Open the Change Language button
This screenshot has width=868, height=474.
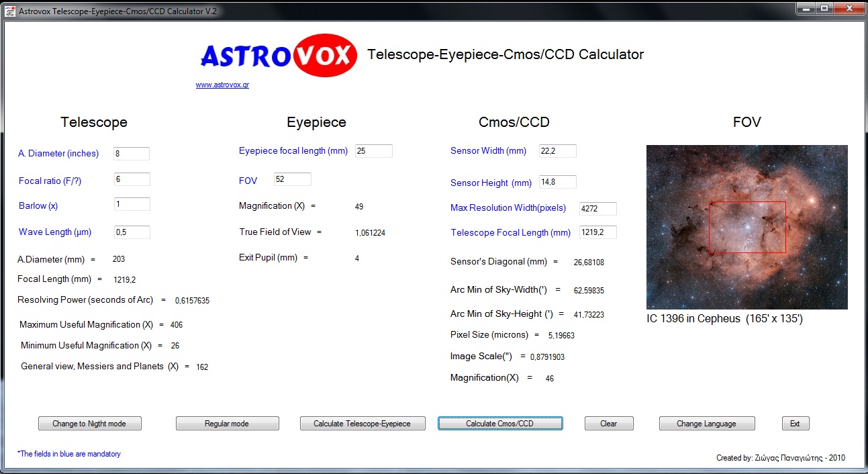707,424
